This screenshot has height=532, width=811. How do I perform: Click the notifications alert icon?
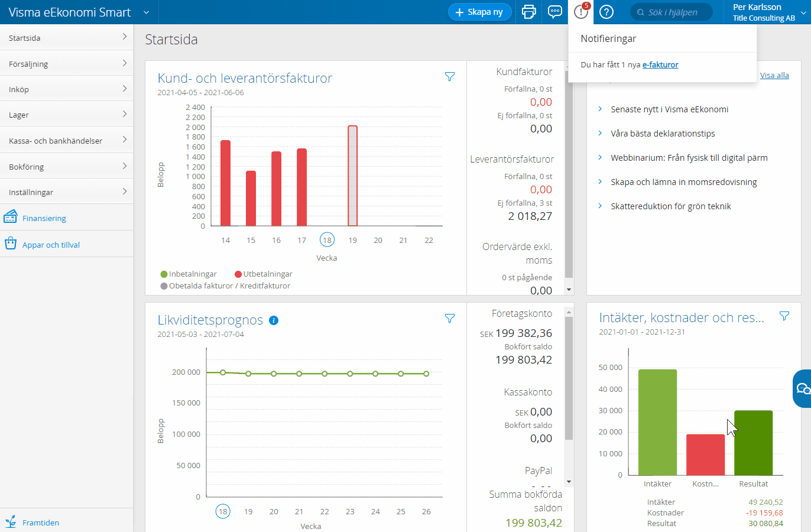(x=581, y=12)
